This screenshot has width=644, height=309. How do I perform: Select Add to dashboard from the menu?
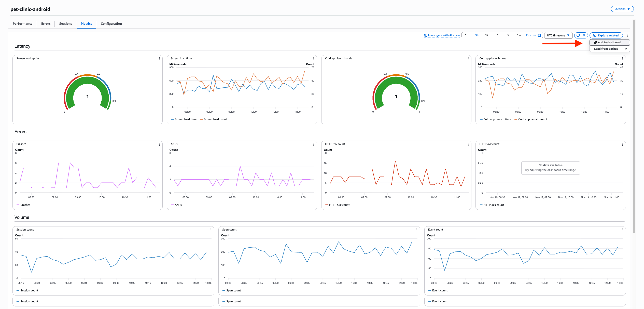click(610, 42)
